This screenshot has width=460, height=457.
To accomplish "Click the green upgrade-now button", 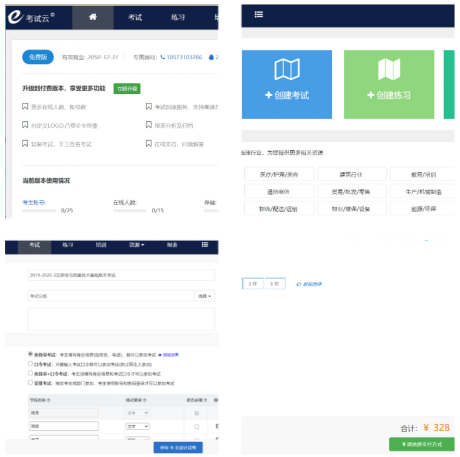I will tap(127, 88).
